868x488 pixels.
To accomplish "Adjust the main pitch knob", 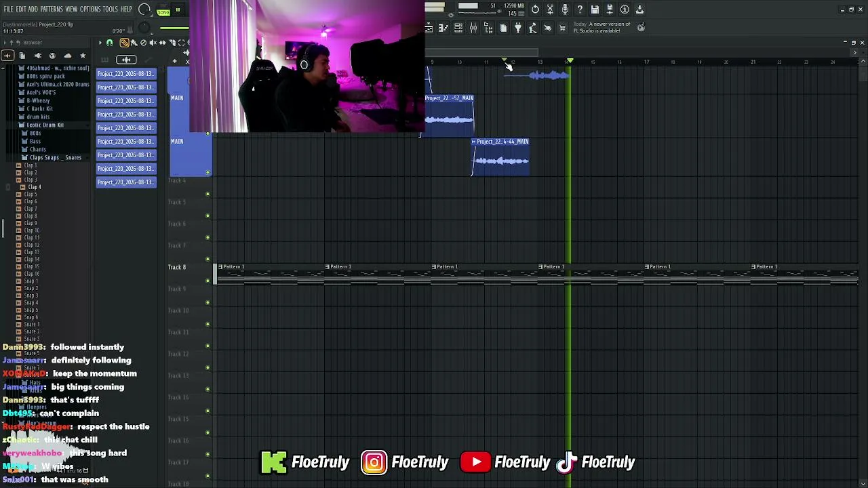I will [144, 28].
